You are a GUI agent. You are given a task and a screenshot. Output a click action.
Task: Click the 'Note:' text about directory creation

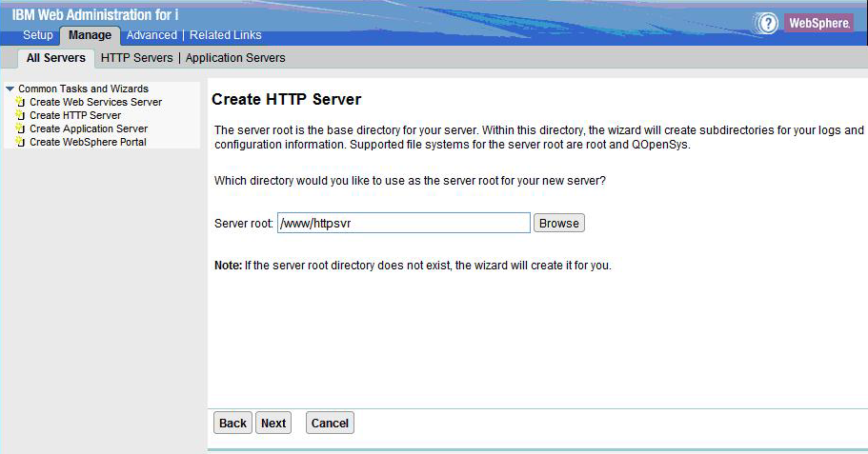[413, 266]
